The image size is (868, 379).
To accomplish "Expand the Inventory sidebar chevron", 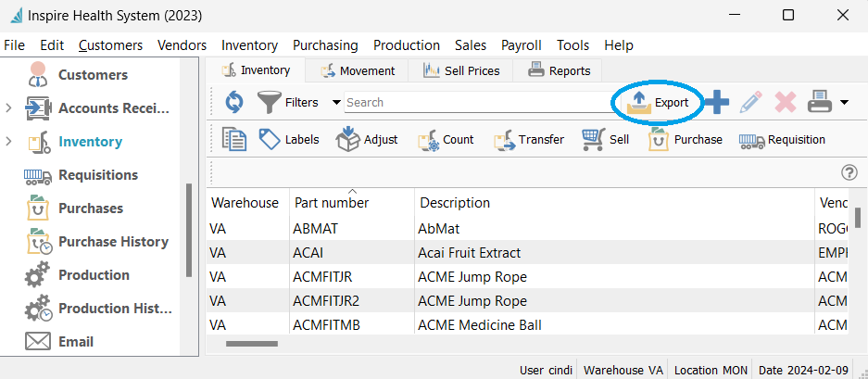I will pos(8,142).
